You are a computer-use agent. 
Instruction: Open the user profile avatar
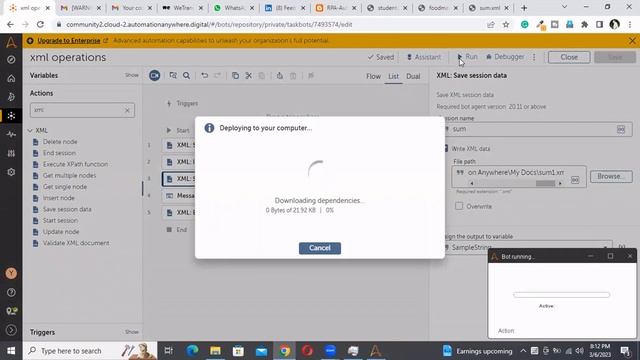click(x=11, y=273)
